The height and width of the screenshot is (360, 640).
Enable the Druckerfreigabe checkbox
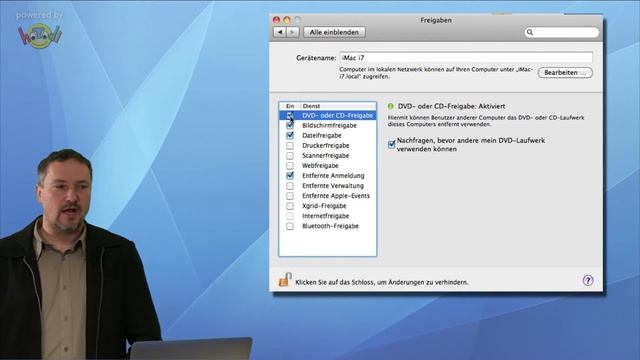[x=290, y=145]
